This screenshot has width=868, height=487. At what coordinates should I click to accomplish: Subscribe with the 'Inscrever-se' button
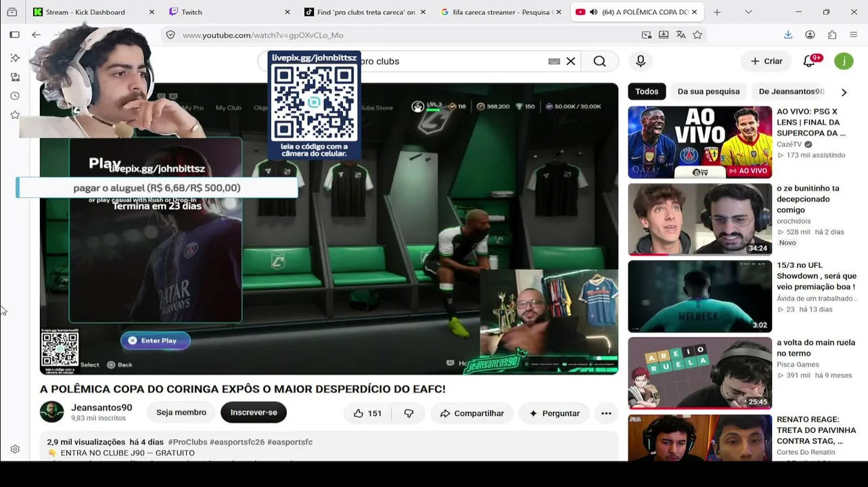pos(254,413)
